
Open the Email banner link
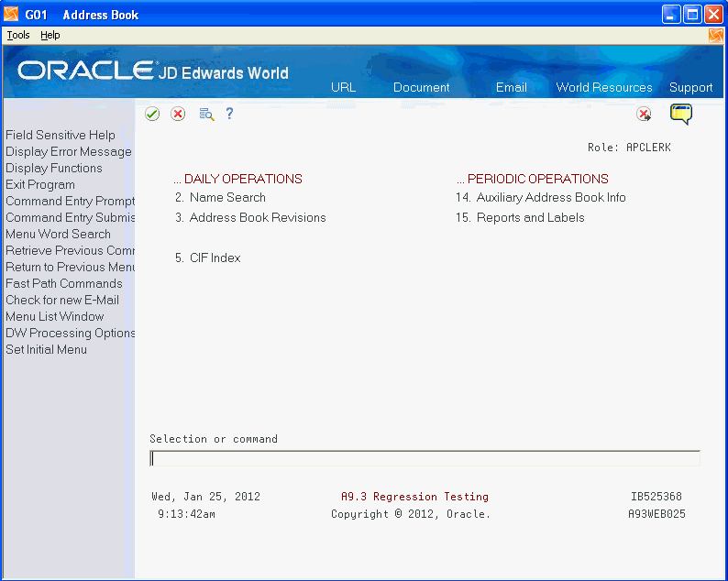[x=512, y=87]
